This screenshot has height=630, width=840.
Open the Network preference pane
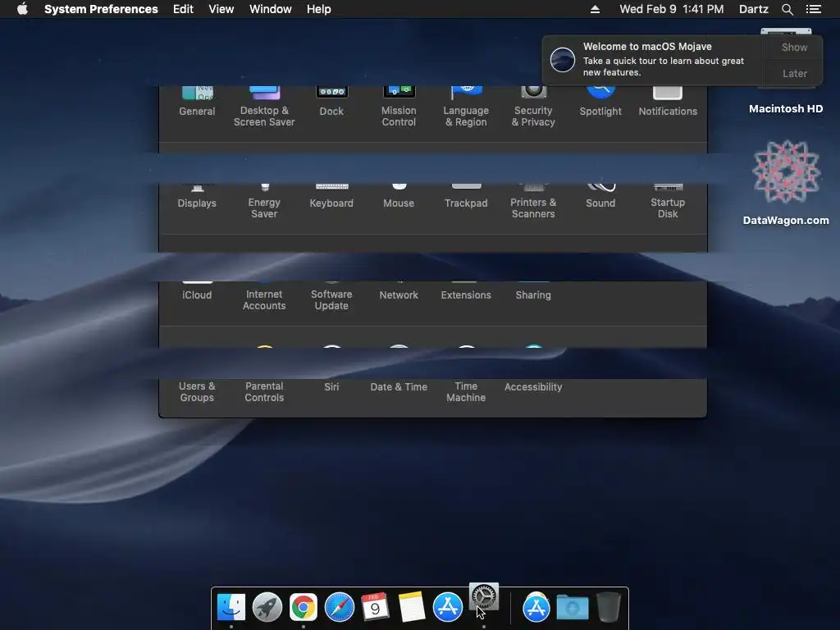399,292
